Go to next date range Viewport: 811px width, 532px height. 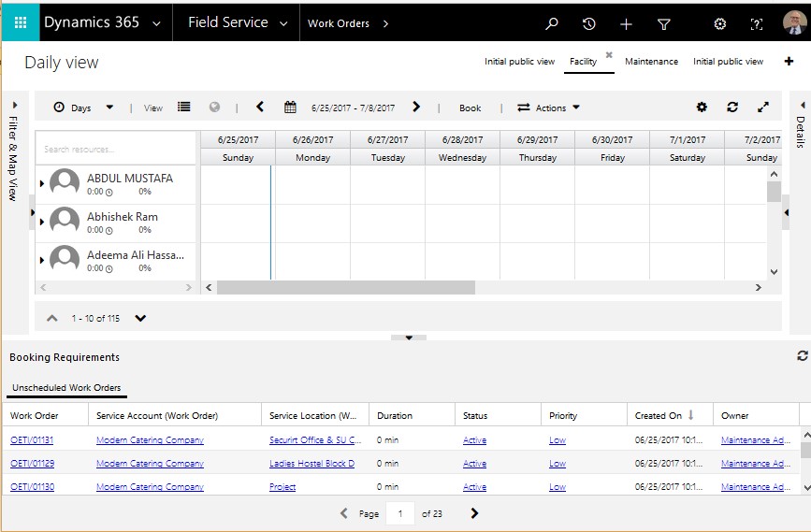point(416,107)
